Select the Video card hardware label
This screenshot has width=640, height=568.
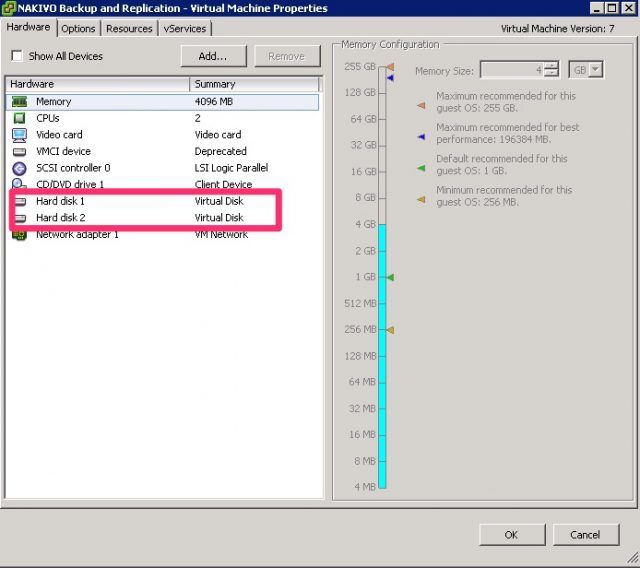pyautogui.click(x=59, y=135)
